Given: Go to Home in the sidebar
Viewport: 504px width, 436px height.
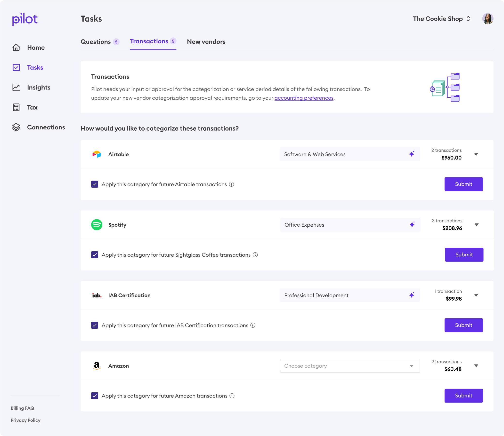Looking at the screenshot, I should pos(36,48).
